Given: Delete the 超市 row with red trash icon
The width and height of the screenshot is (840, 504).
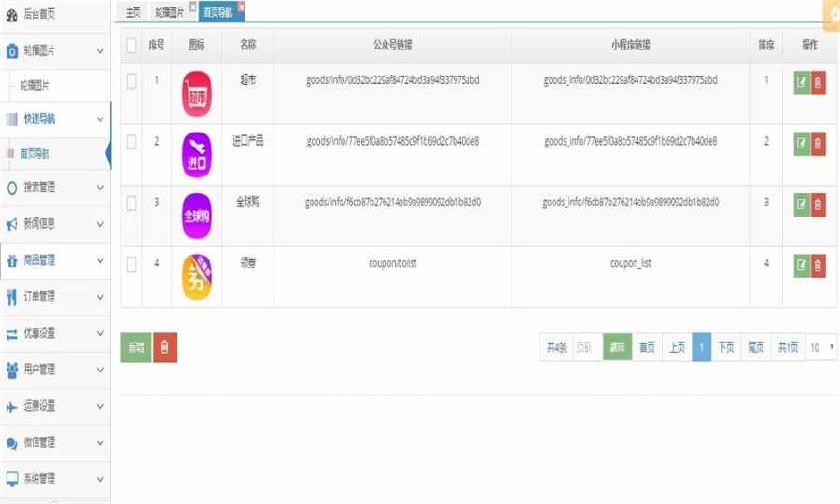Looking at the screenshot, I should pyautogui.click(x=818, y=82).
